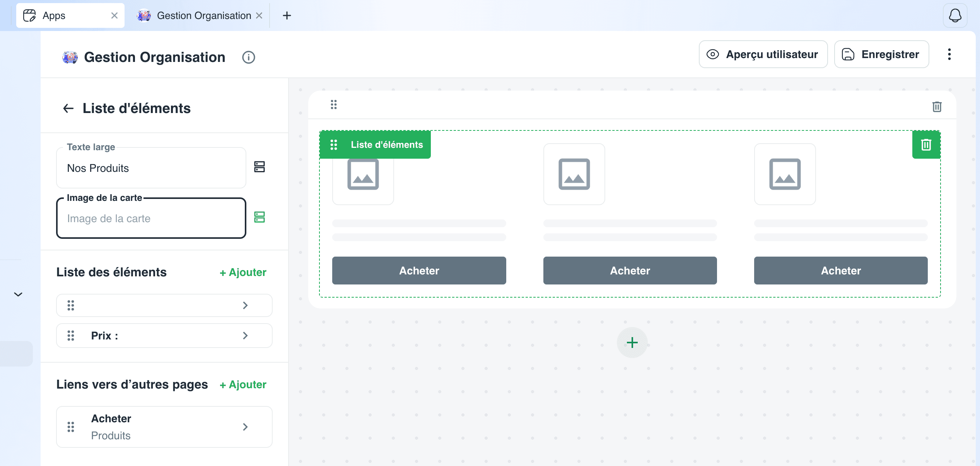This screenshot has width=980, height=466.
Task: Add a new section with the plus circle
Action: click(x=632, y=343)
